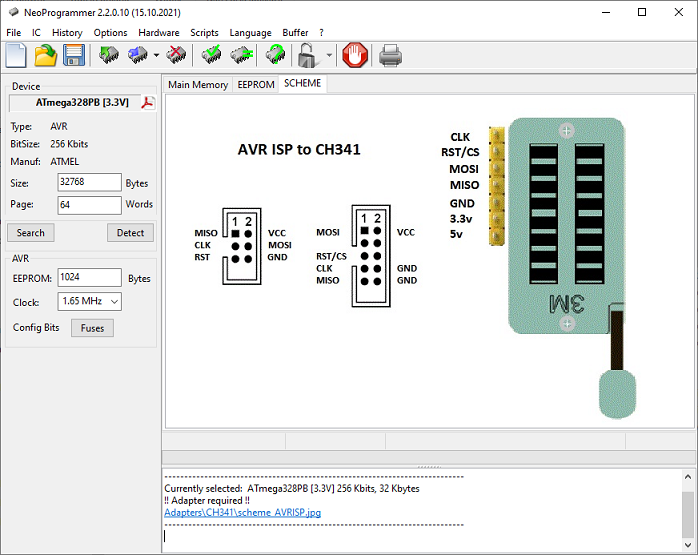
Task: Open the History menu
Action: point(67,32)
